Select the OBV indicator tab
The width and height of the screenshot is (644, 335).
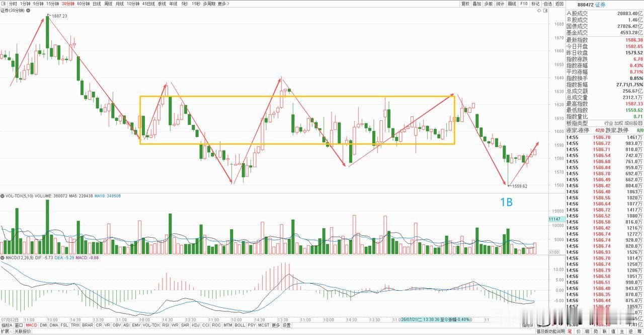118,325
